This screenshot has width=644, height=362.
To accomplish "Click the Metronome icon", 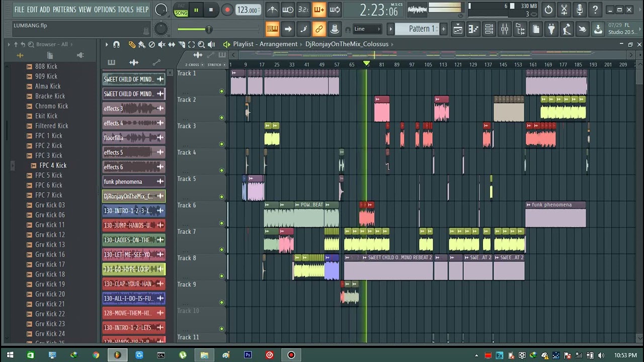I will click(x=272, y=10).
